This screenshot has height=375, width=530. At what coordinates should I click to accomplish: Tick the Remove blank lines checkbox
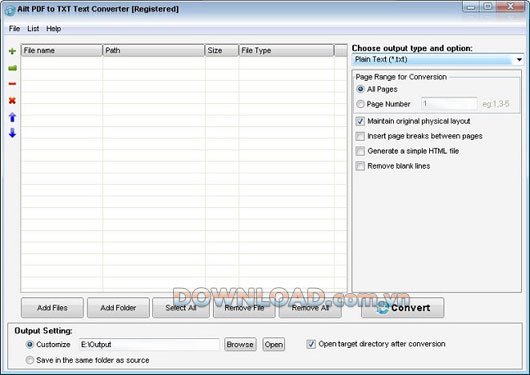(x=360, y=166)
